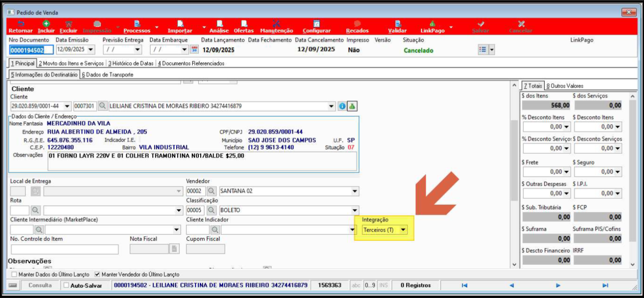The height and width of the screenshot is (298, 644).
Task: Click the No. Controle do Item field
Action: pos(64,249)
